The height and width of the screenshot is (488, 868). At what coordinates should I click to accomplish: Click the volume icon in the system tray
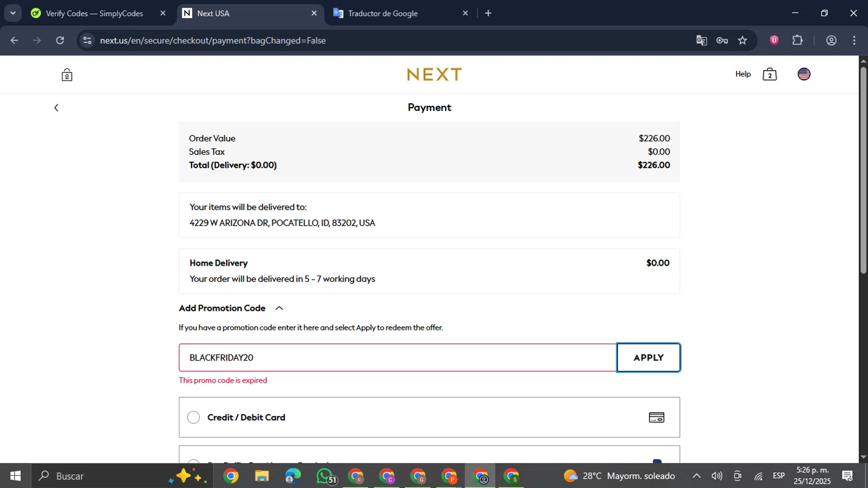point(717,476)
